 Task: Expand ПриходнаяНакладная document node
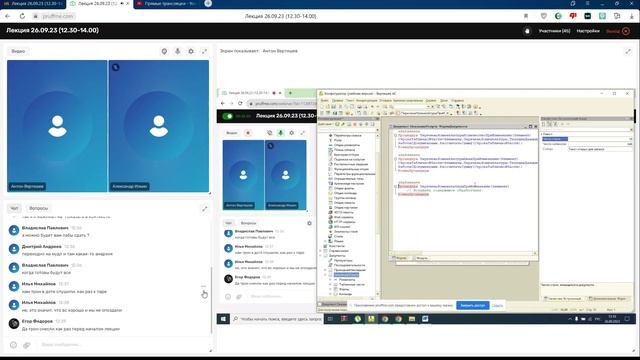point(326,270)
